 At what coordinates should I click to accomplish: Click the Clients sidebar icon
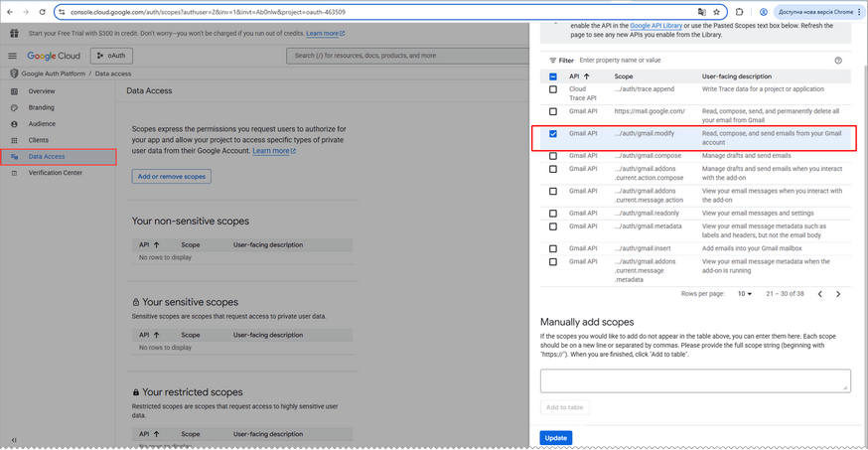click(14, 140)
